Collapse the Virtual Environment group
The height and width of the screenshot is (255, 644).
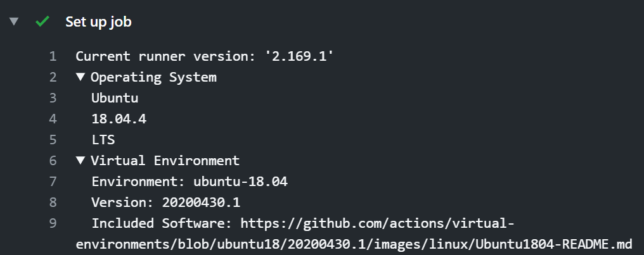coord(80,161)
